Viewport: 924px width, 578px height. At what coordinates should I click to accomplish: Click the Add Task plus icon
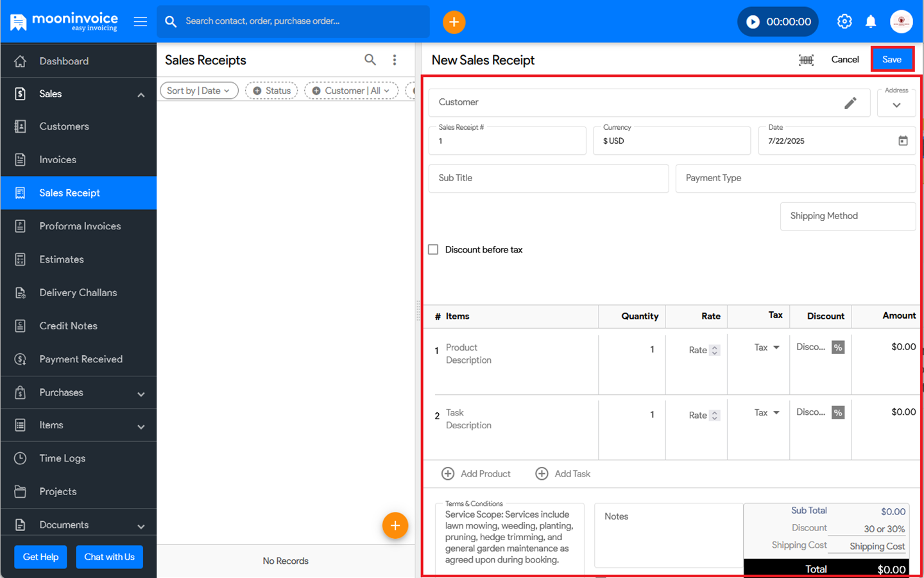(x=542, y=473)
